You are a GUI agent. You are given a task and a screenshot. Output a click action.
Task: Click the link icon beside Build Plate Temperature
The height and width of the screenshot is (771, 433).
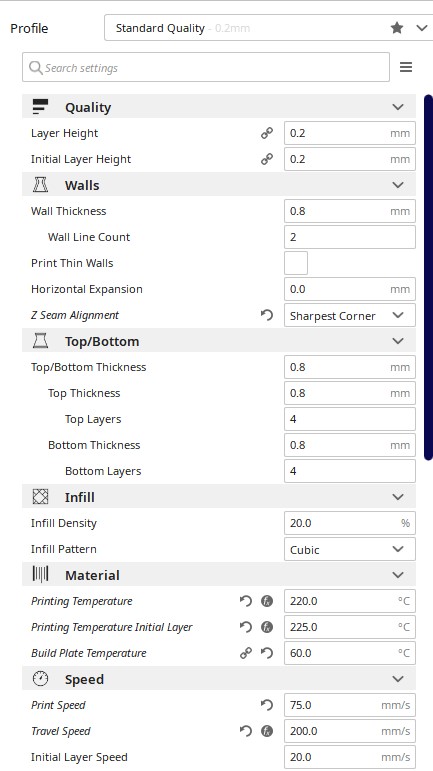click(246, 653)
